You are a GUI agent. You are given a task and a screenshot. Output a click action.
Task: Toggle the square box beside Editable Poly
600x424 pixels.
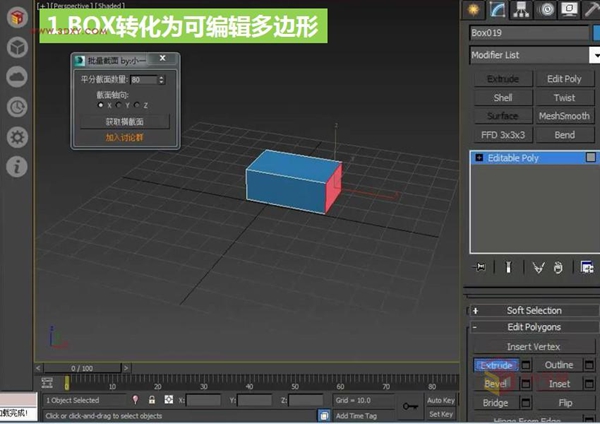tap(591, 157)
